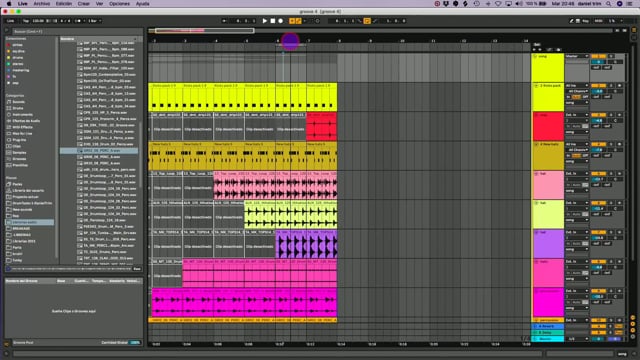Arm the red audio track
The width and height of the screenshot is (640, 360).
tap(619, 115)
